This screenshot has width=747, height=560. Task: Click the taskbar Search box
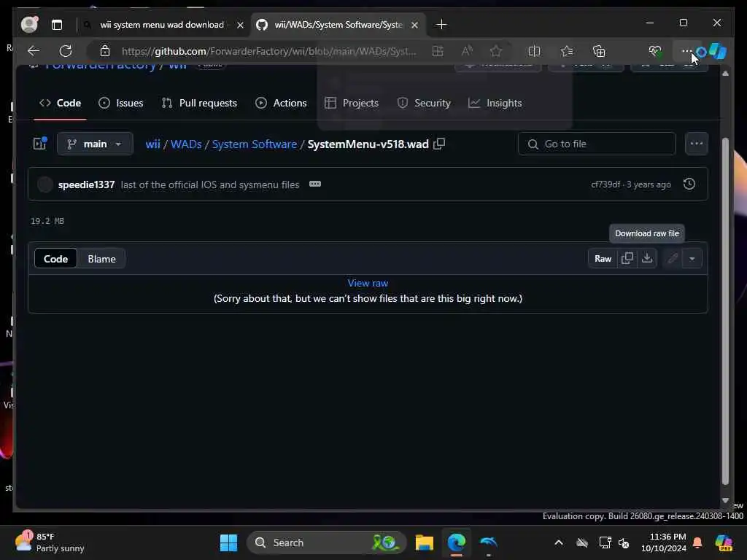pos(326,542)
